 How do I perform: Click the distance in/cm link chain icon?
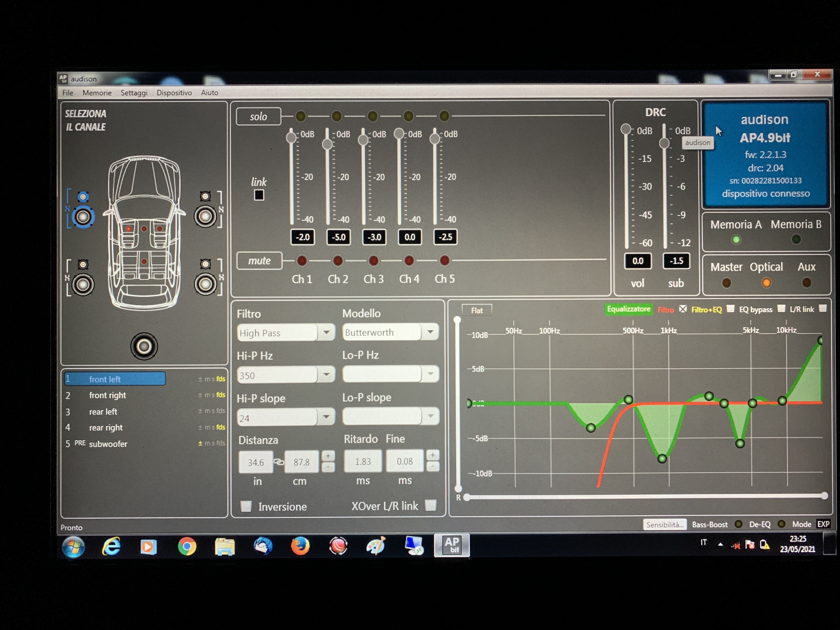(279, 462)
